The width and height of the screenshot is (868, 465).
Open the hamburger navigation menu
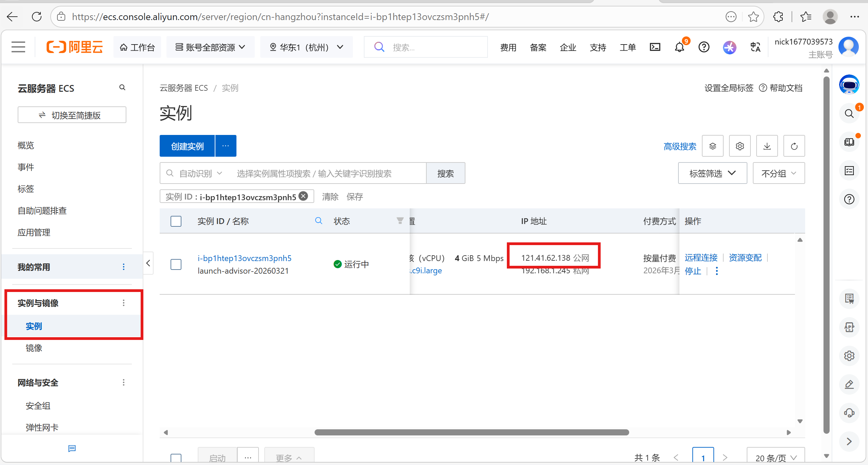pos(18,47)
